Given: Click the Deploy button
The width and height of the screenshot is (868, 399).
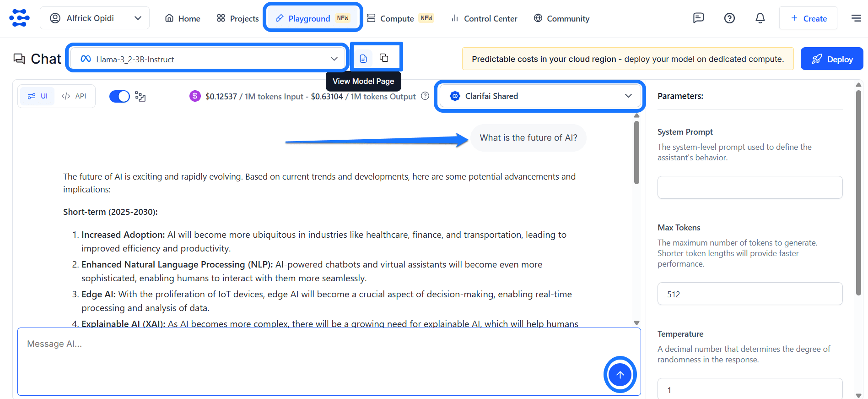Looking at the screenshot, I should (x=832, y=59).
